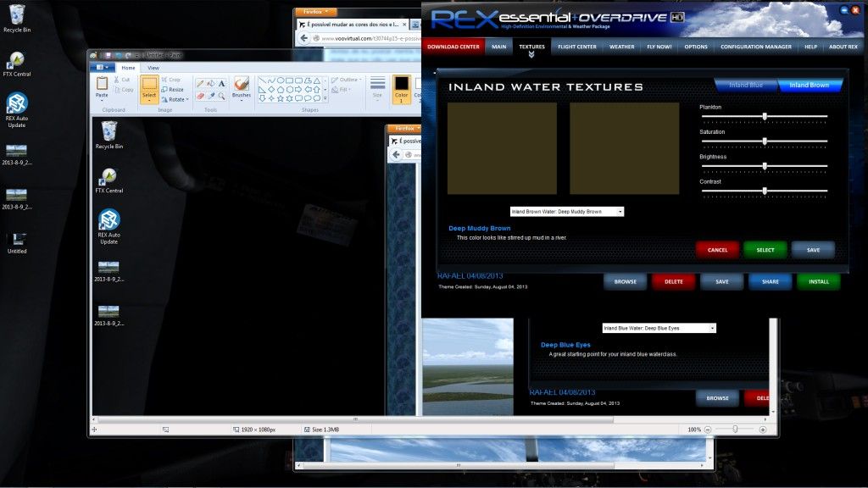
Task: Open the Configuration Manager tab in REX
Action: pyautogui.click(x=755, y=47)
